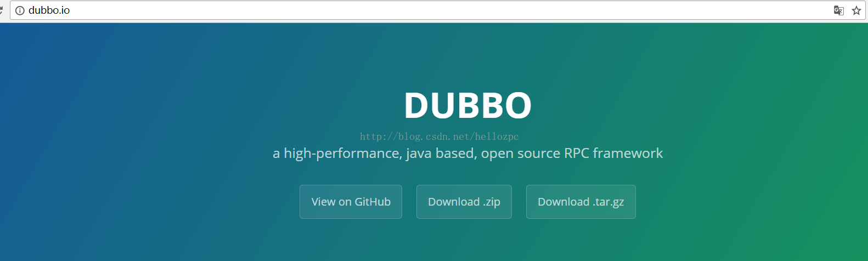Viewport: 868px width, 261px height.
Task: Focus the dubbo.io address bar
Action: coord(438,10)
